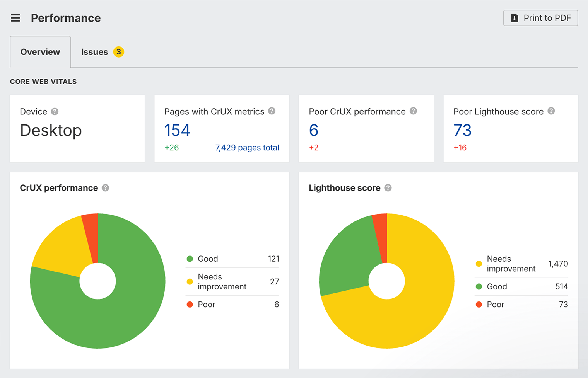
Task: Click the PDF download icon in Print button
Action: [514, 18]
